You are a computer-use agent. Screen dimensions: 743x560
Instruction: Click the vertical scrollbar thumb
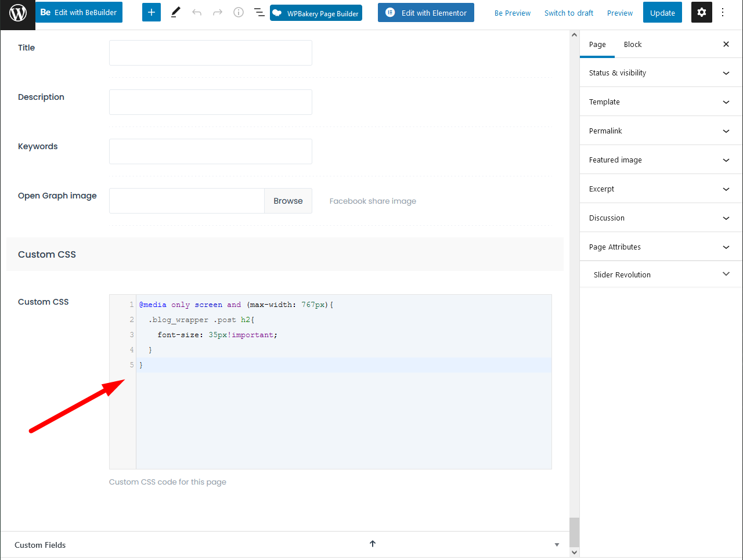click(575, 532)
